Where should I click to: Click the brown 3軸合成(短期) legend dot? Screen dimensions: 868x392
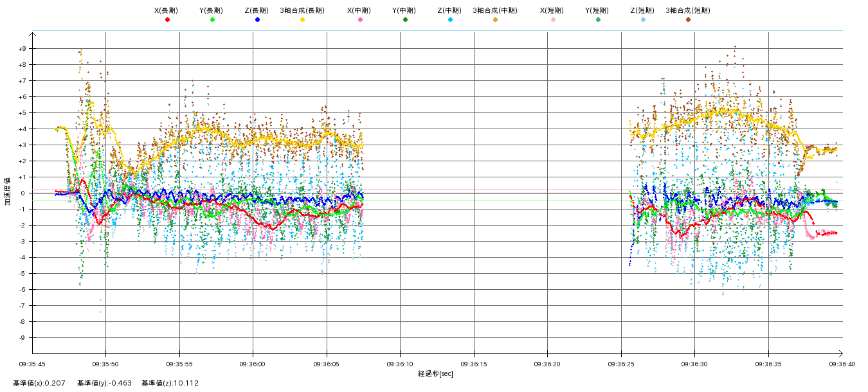click(688, 20)
